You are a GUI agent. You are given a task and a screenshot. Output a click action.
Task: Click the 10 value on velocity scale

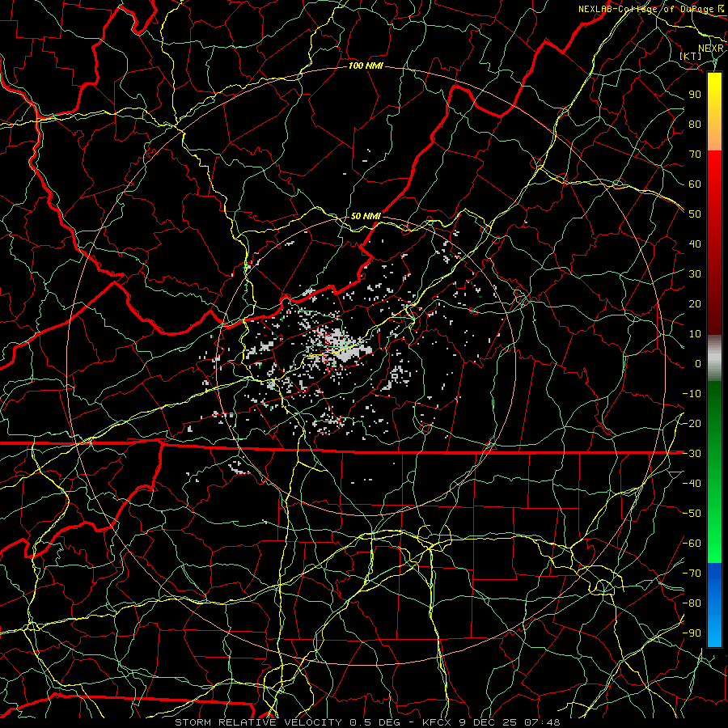(x=695, y=334)
